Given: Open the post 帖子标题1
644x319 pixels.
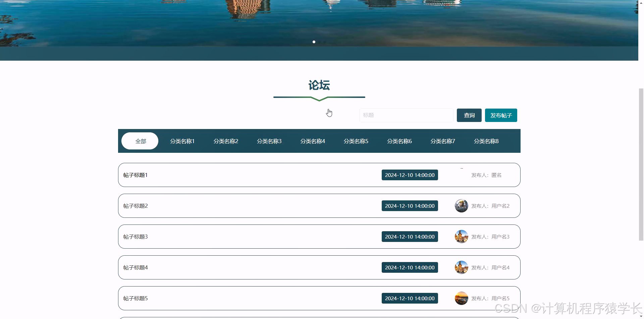Looking at the screenshot, I should (136, 175).
